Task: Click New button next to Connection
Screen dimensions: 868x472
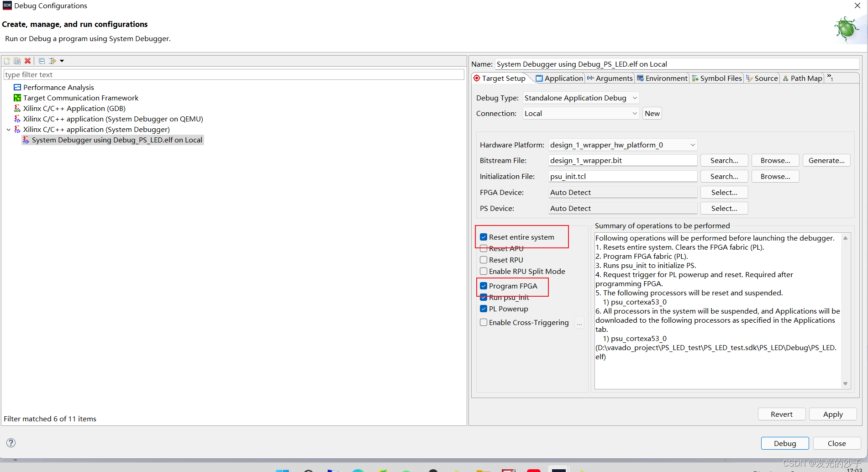Action: click(652, 113)
